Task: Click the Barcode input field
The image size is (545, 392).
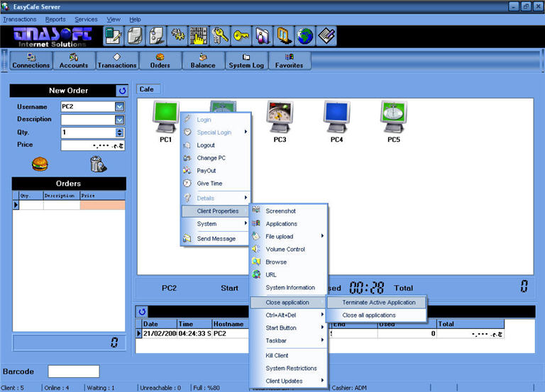Action: point(74,371)
